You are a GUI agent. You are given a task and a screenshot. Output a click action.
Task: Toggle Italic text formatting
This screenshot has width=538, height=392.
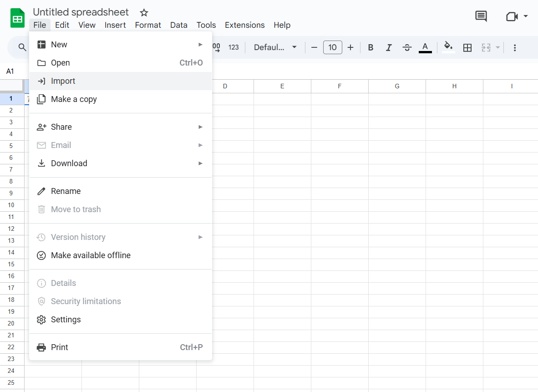coord(389,47)
